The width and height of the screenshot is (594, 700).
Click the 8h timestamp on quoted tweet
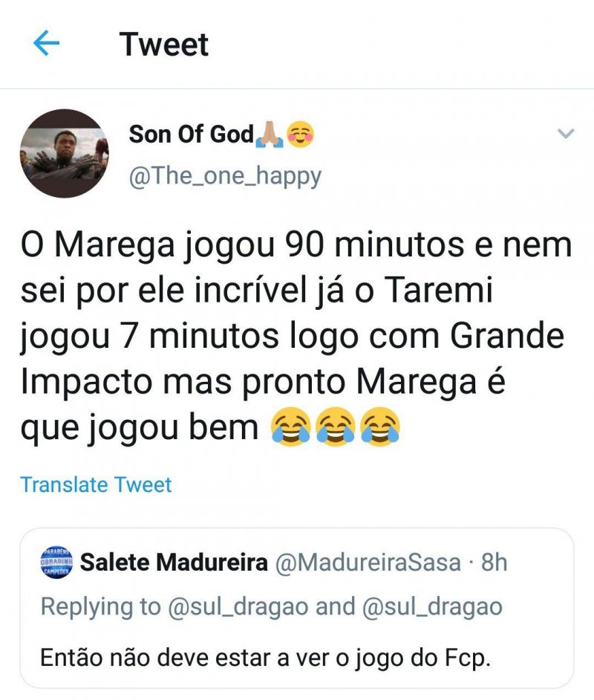pos(494,563)
